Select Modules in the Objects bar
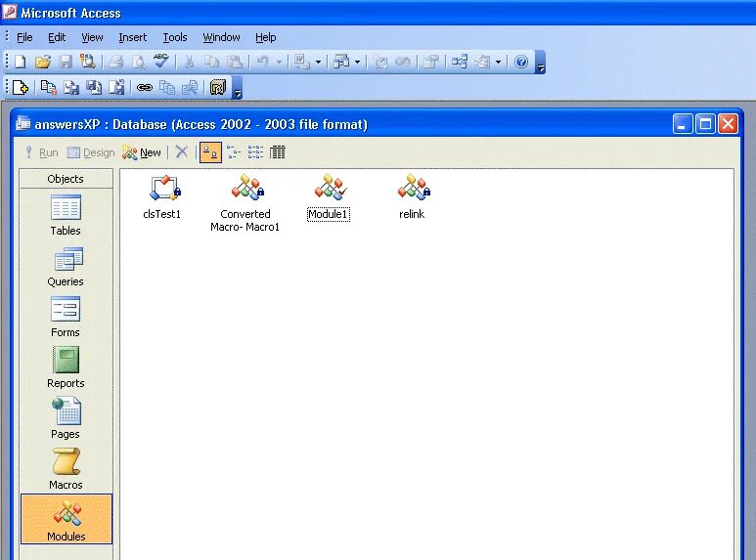 click(67, 519)
